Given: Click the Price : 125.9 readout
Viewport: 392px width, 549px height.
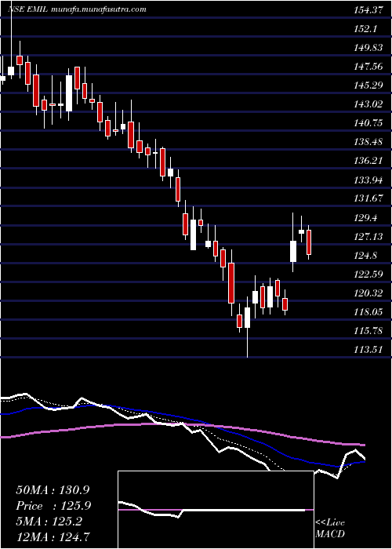Looking at the screenshot, I should 53,506.
